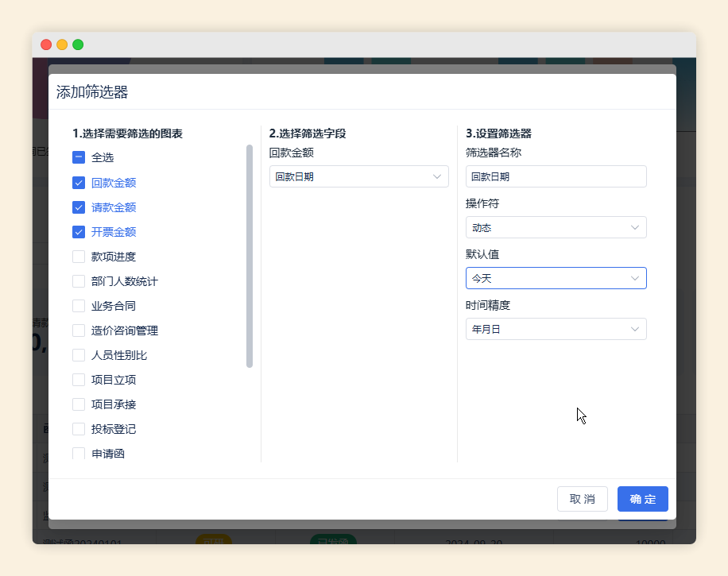Check the 款项进度 checkbox
Image resolution: width=728 pixels, height=576 pixels.
79,257
